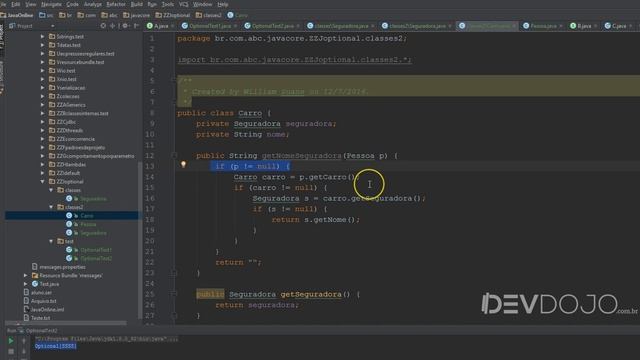Collapse the ZZJoptional folder
This screenshot has width=640, height=360.
(42, 182)
